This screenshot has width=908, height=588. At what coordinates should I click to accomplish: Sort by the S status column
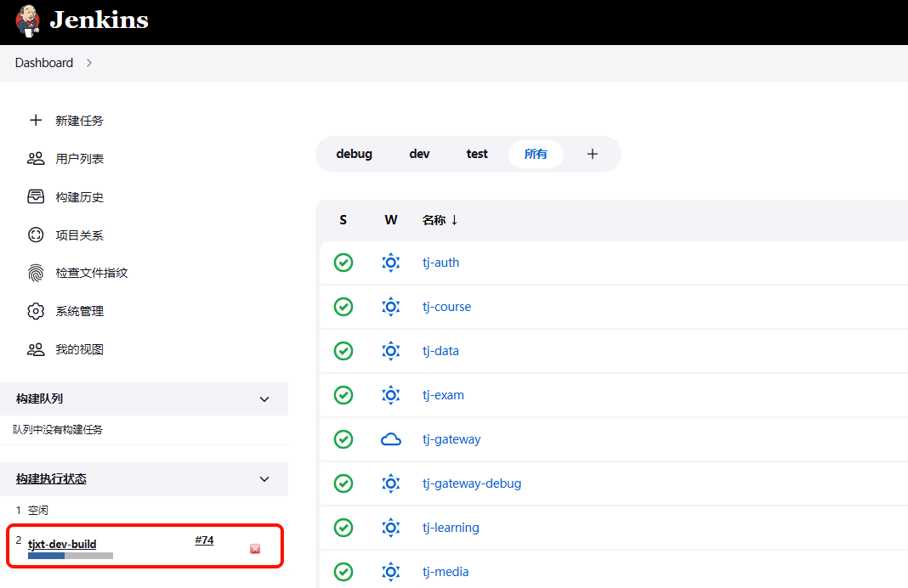click(343, 220)
